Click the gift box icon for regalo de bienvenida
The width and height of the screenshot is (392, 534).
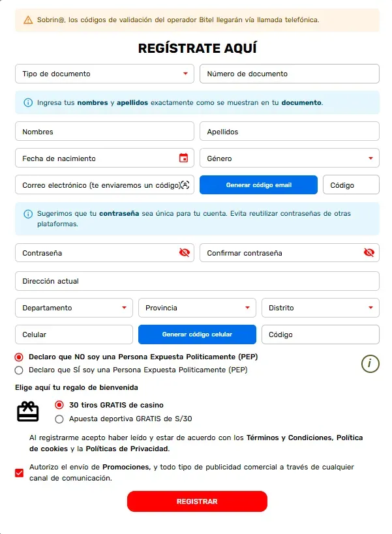(29, 412)
